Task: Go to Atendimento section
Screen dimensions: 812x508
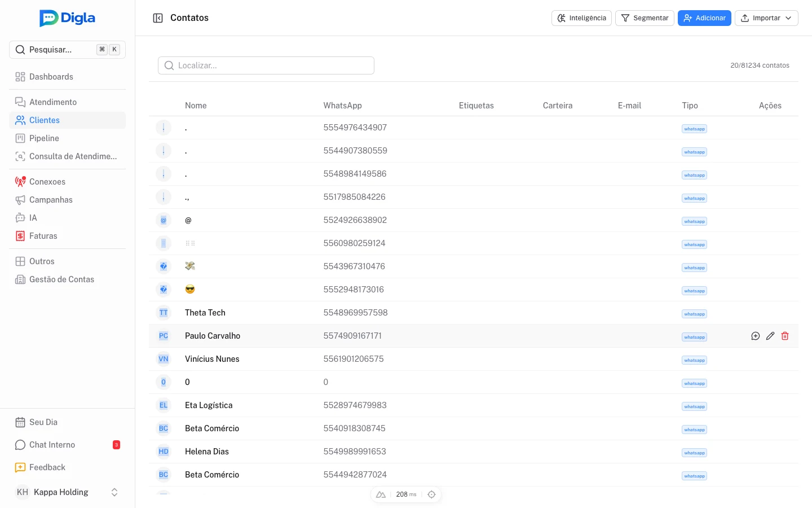Action: [67, 102]
